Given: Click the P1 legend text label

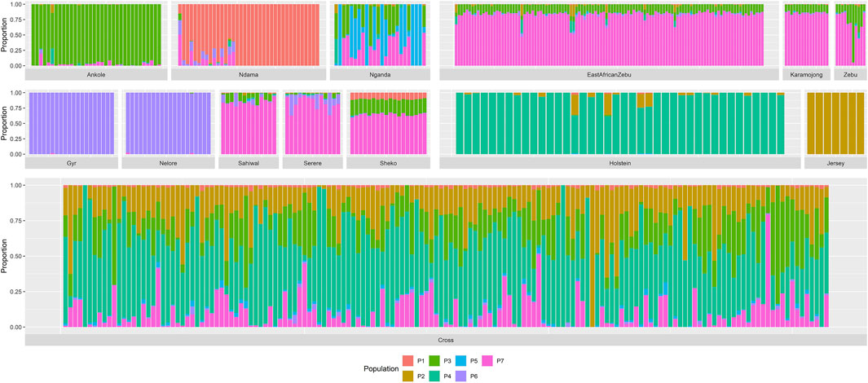Looking at the screenshot, I should click(422, 361).
